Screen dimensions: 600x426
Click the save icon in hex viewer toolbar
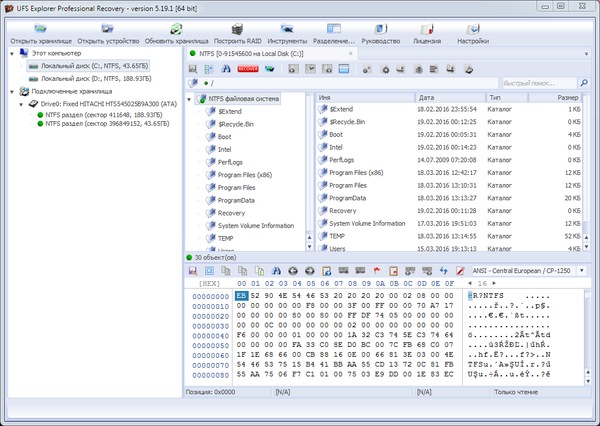(194, 271)
